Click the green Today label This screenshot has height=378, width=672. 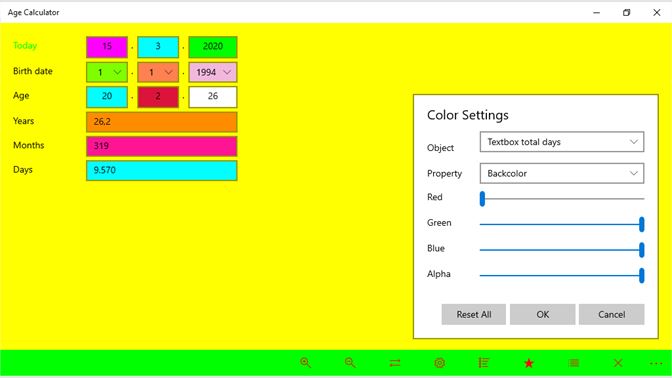coord(25,45)
